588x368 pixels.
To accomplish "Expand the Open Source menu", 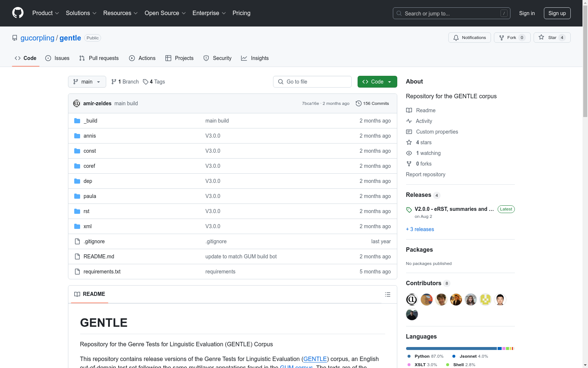I will click(165, 13).
